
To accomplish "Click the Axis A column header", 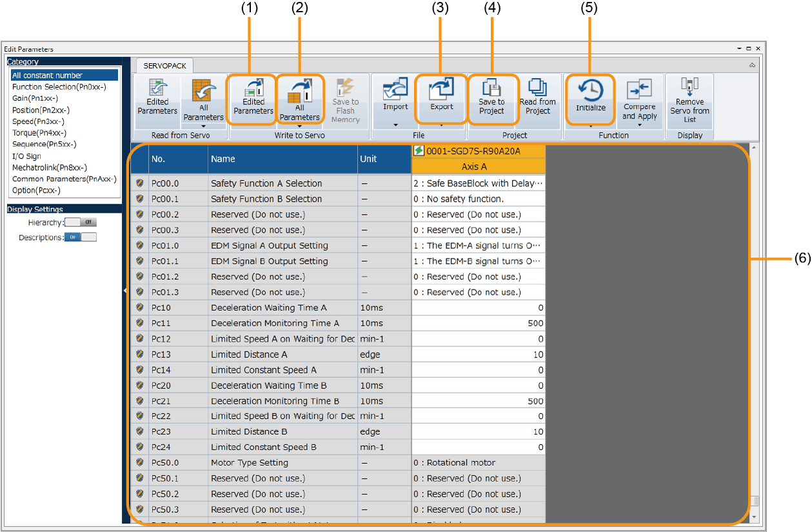I will pos(478,166).
